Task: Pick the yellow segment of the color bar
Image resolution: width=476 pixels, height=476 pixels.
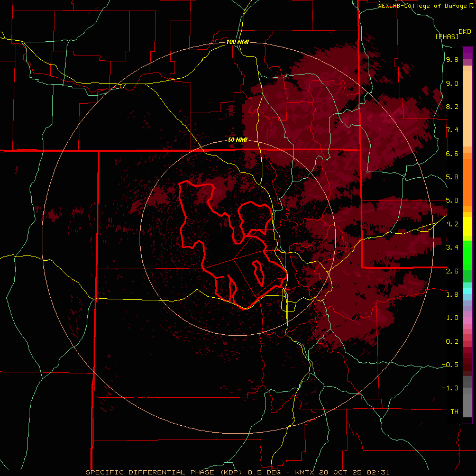Action: 467,226
